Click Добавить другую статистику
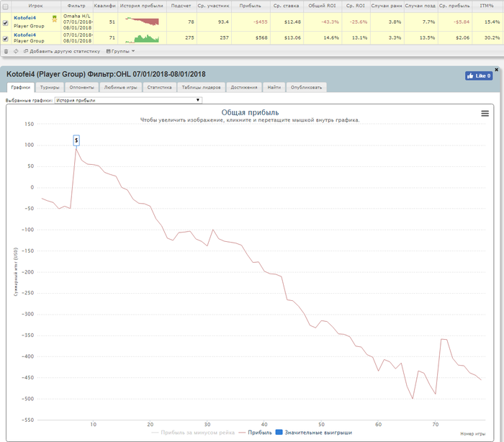The width and height of the screenshot is (504, 442). pos(62,51)
